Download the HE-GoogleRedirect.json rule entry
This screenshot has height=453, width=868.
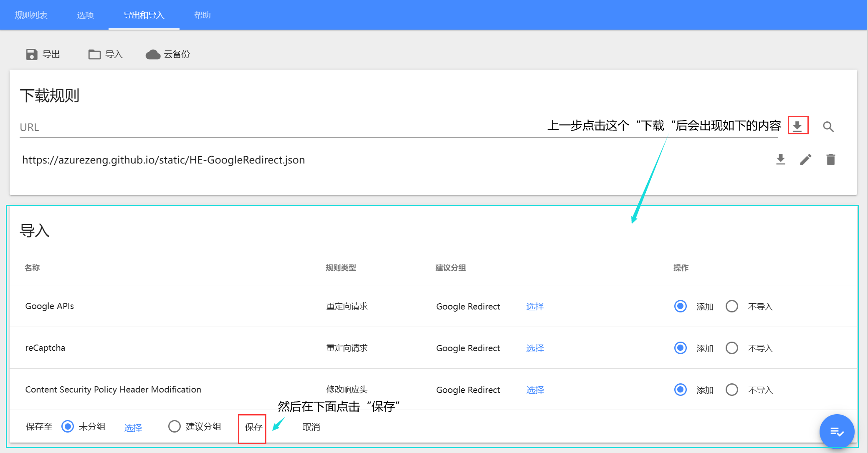coord(780,159)
